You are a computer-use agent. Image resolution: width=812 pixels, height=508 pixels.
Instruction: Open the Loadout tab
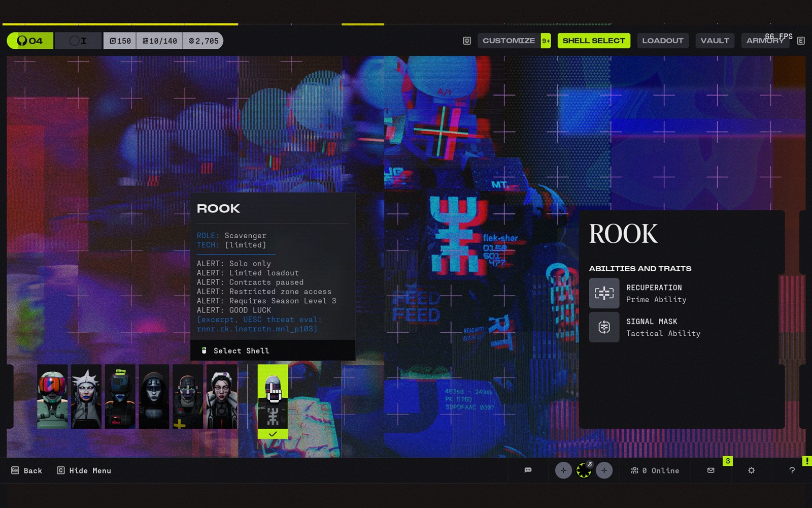click(662, 41)
